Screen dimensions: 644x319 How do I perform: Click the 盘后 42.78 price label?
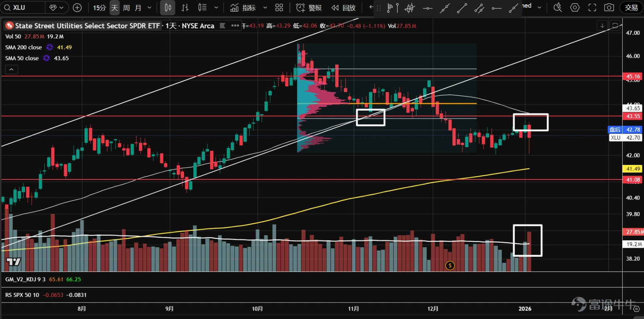625,130
